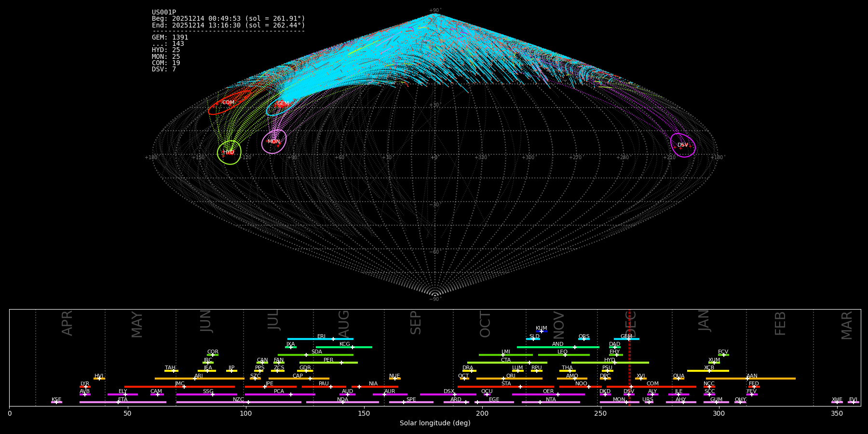Click the AAN shower bar in timeline
This screenshot has height=434, width=868.
coord(751,379)
